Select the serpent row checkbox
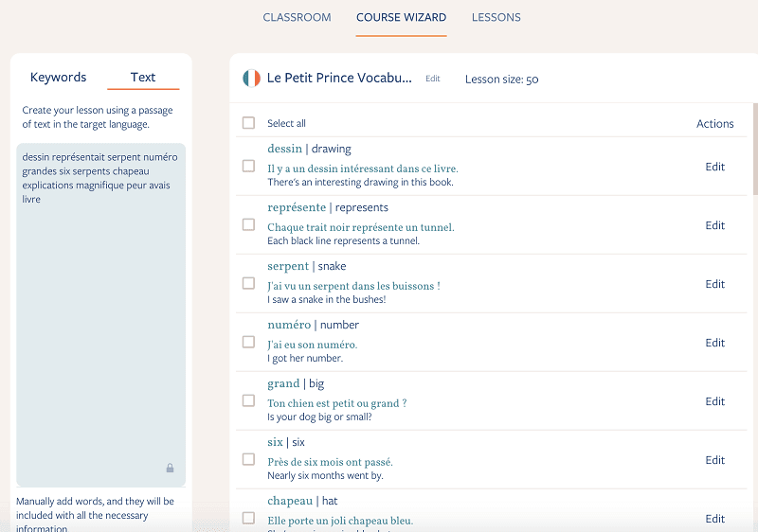 point(248,283)
